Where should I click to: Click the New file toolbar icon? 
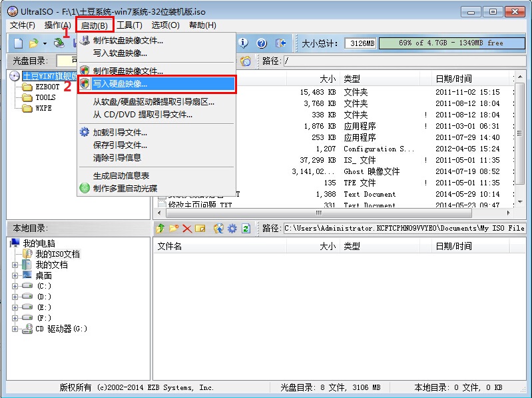tap(19, 43)
